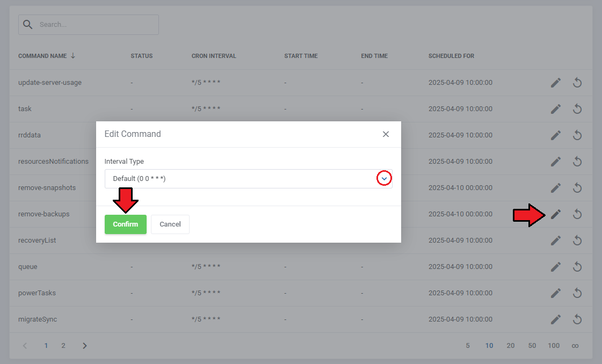Select the powerTasks command name
This screenshot has width=602, height=364.
point(37,293)
